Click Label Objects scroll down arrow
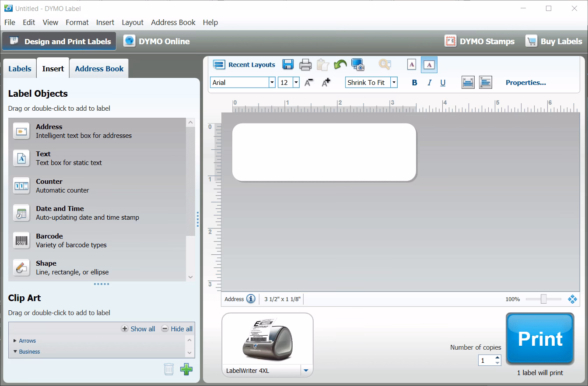Screen dimensions: 588x386 pos(190,277)
